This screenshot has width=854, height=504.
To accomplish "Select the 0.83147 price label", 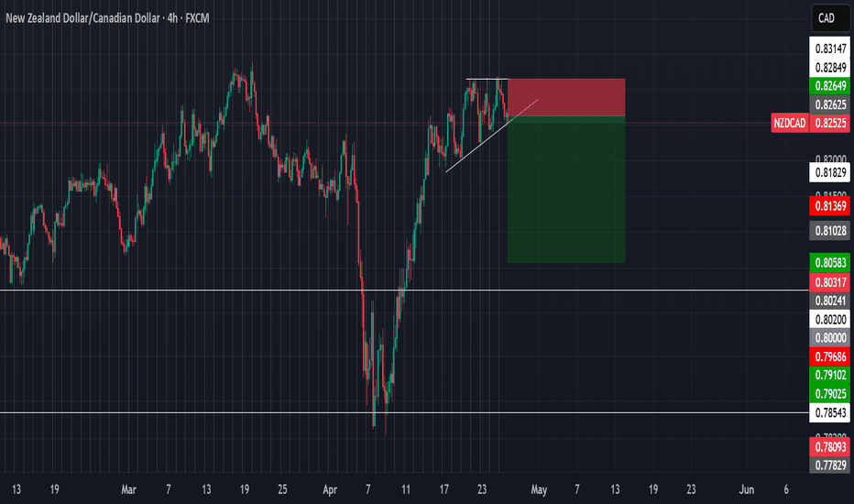I will tap(830, 49).
